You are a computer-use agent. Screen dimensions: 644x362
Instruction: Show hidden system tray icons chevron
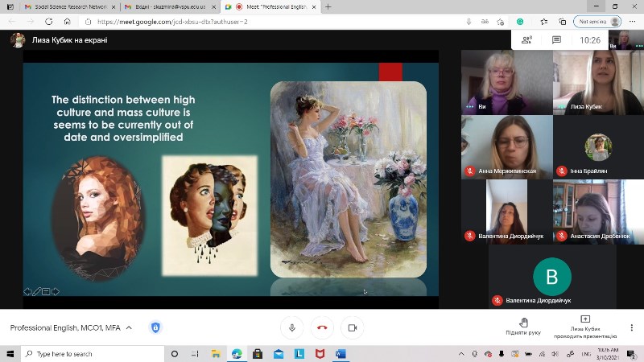coord(461,353)
